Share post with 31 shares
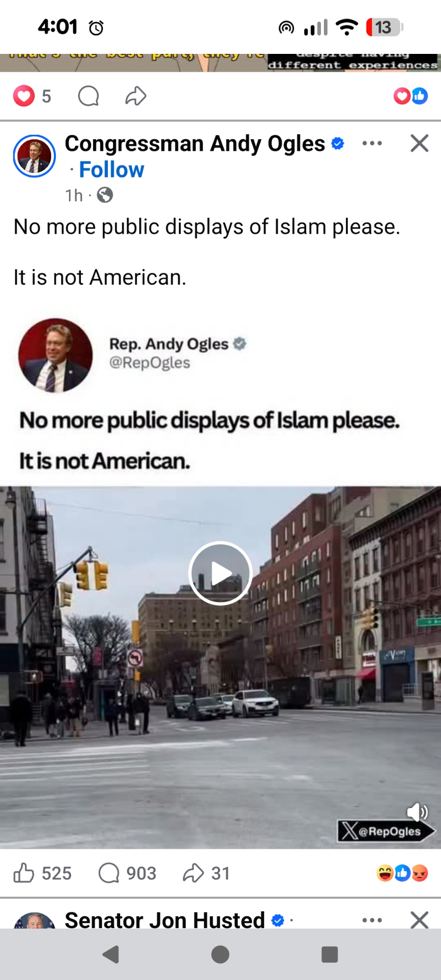 click(x=206, y=873)
